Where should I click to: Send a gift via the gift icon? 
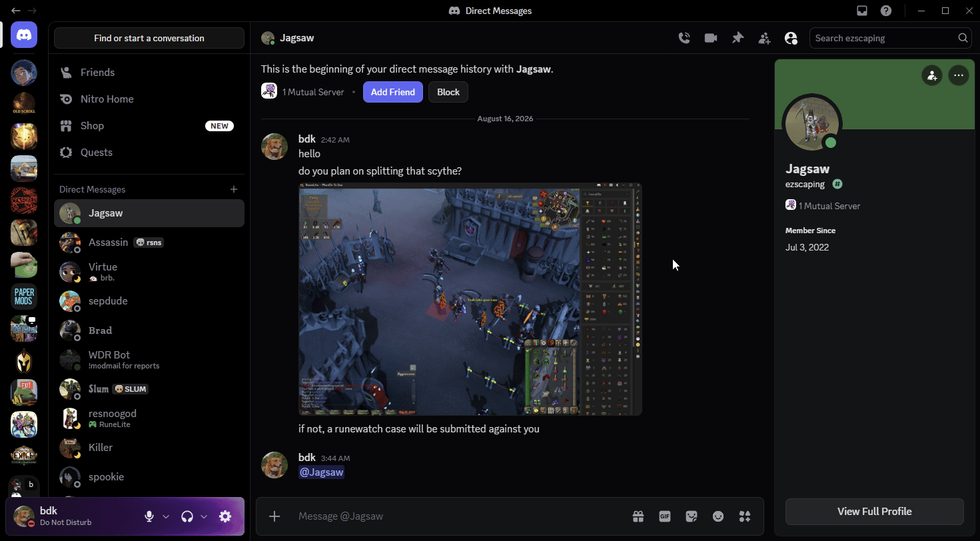click(x=638, y=516)
